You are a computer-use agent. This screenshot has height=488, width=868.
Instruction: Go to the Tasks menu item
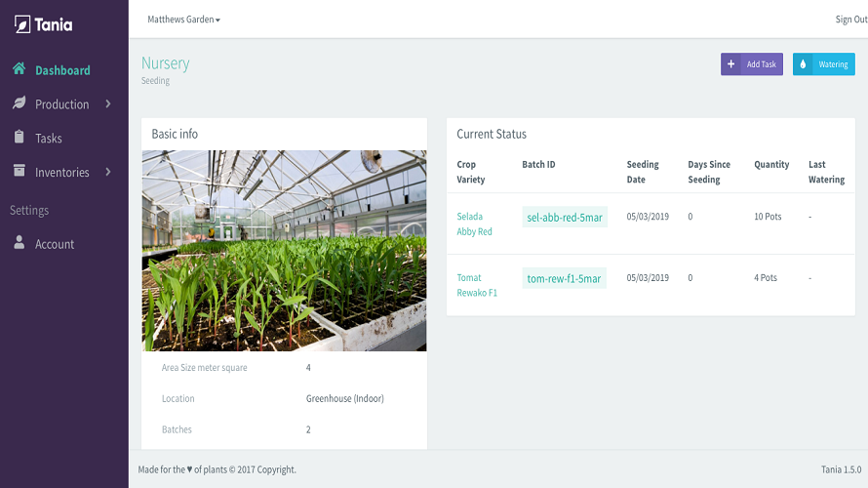(x=49, y=138)
